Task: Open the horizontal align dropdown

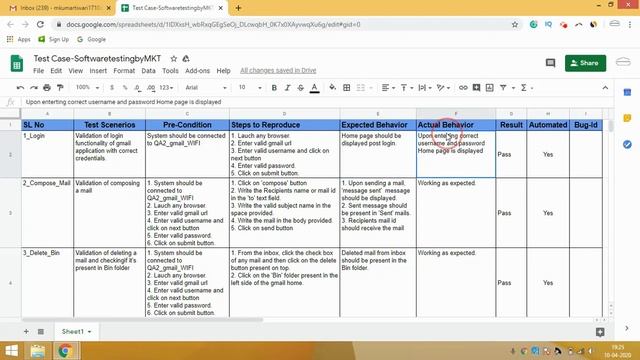Action: (388, 88)
